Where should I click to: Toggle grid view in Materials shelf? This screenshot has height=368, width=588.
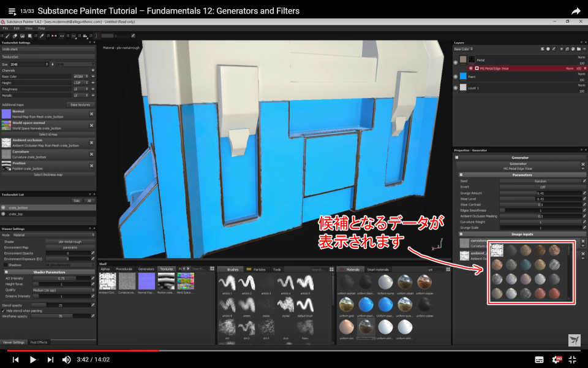coord(448,269)
